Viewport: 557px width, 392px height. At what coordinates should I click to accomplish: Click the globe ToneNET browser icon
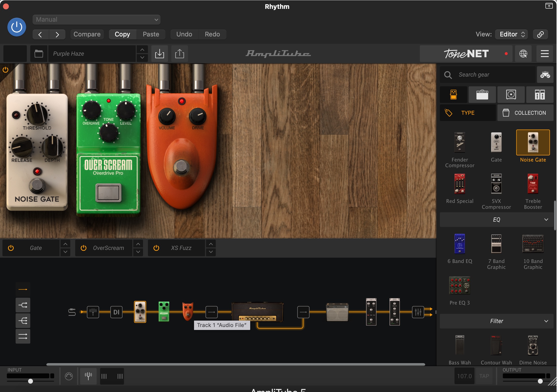click(523, 54)
